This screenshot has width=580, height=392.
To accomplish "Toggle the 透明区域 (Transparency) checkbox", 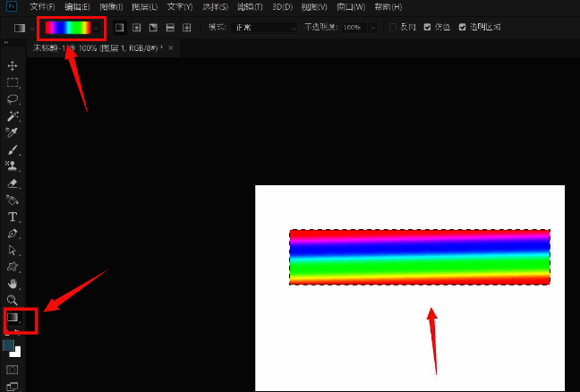I will [462, 28].
